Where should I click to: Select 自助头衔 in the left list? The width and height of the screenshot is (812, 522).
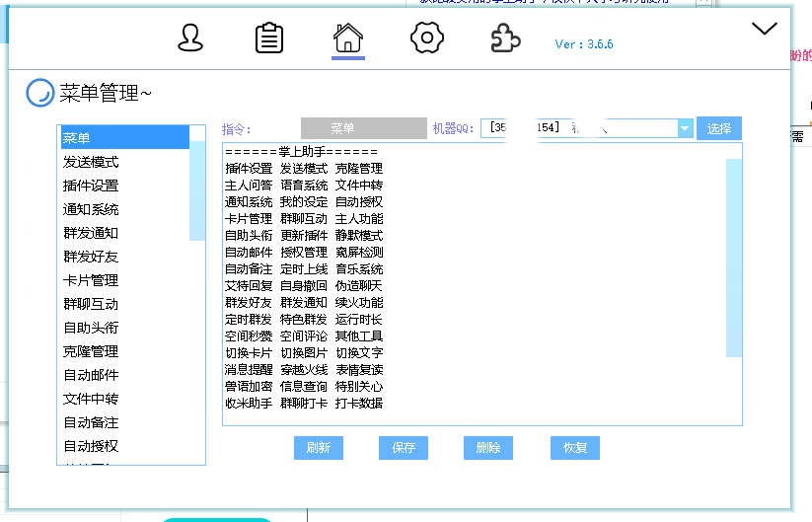124,328
